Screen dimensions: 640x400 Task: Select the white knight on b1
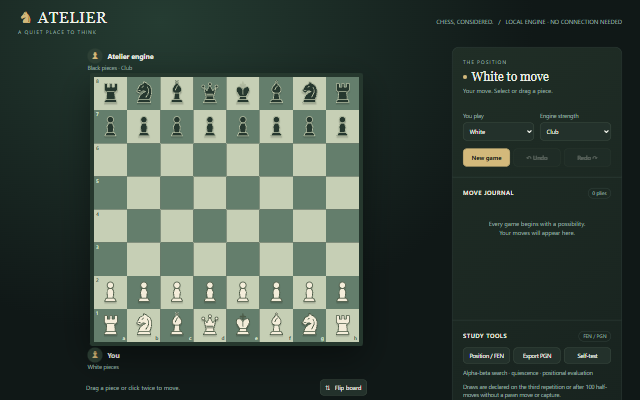click(x=144, y=325)
